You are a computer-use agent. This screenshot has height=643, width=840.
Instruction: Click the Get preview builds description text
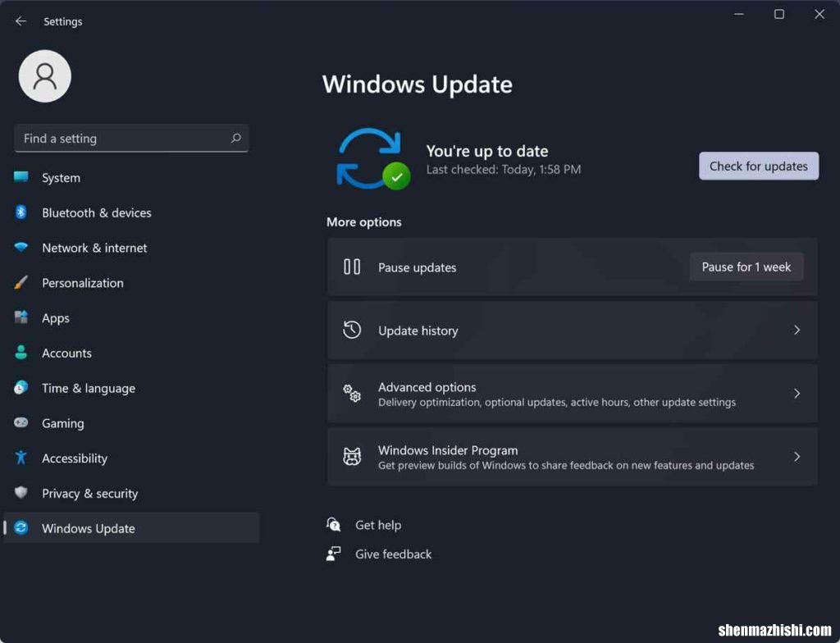(566, 465)
